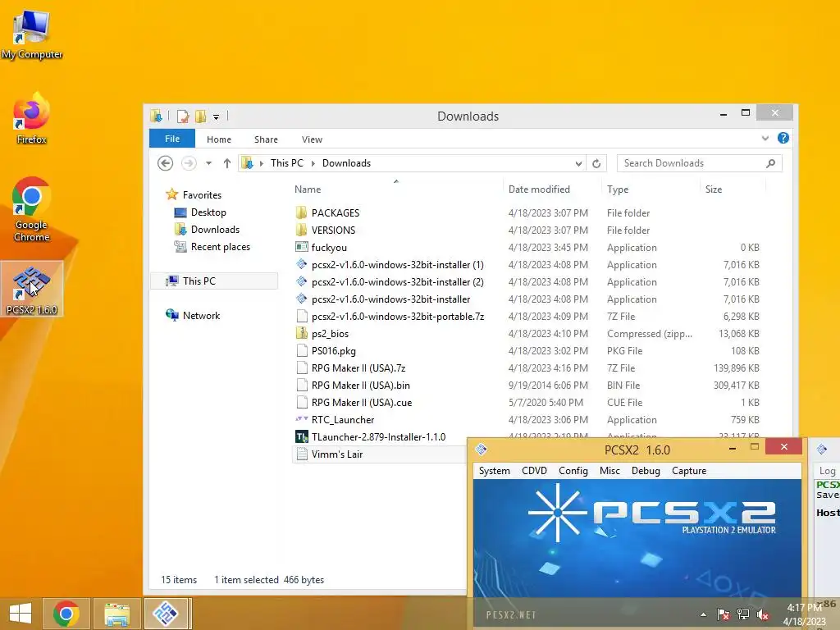
Task: Select the PCSX2 1.6.0 desktop shortcut
Action: tap(32, 290)
